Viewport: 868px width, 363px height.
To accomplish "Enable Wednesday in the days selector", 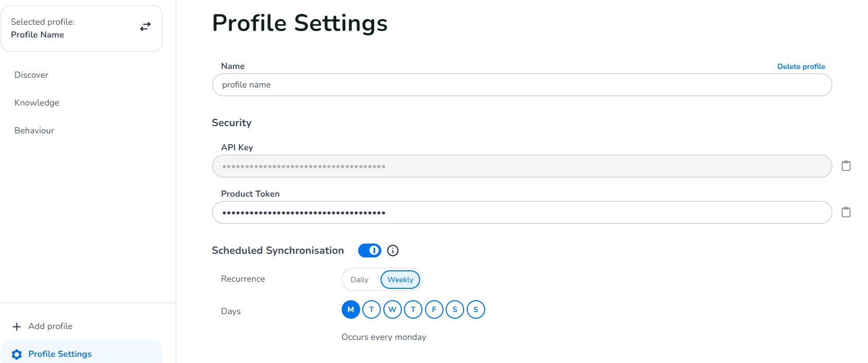I will [392, 309].
